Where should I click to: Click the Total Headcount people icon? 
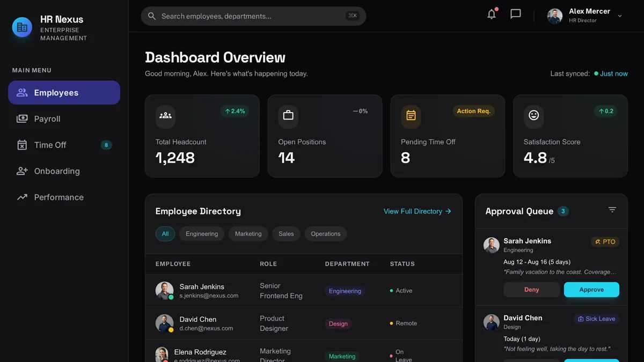tap(165, 115)
